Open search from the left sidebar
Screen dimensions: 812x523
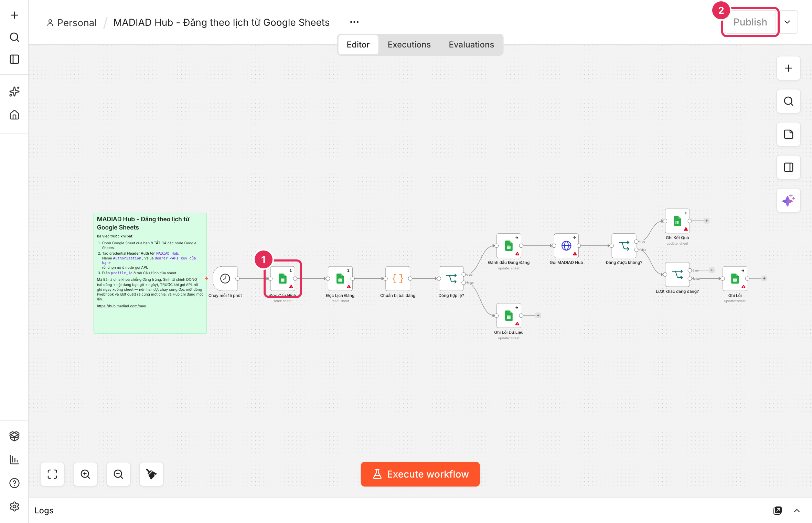pos(14,37)
